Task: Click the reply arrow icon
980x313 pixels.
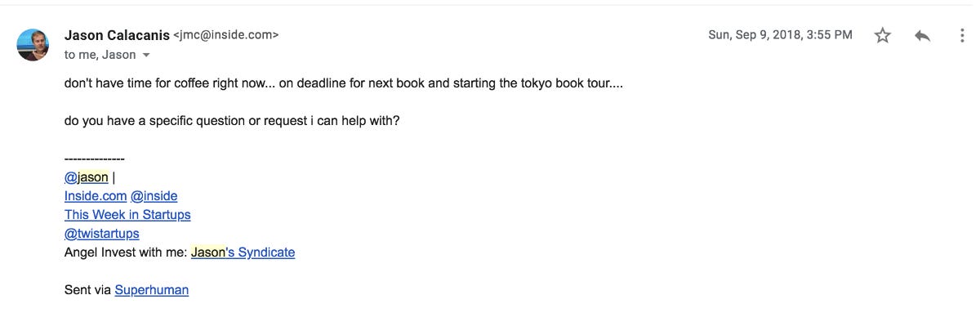Action: pos(923,36)
